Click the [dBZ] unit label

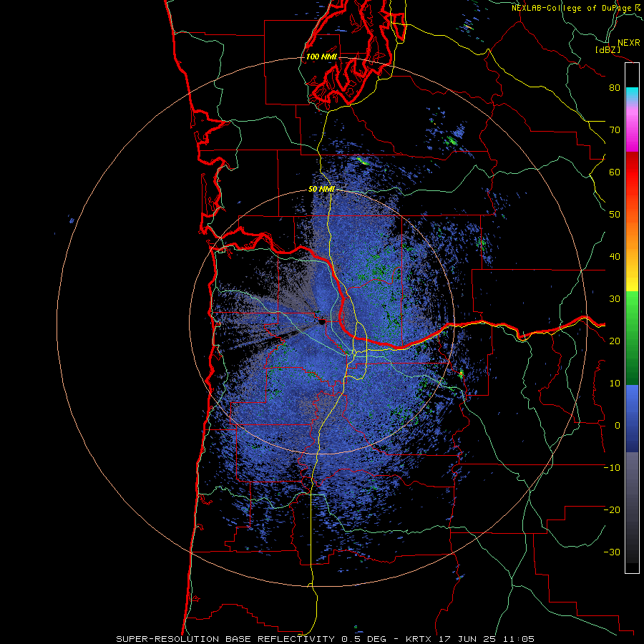608,49
